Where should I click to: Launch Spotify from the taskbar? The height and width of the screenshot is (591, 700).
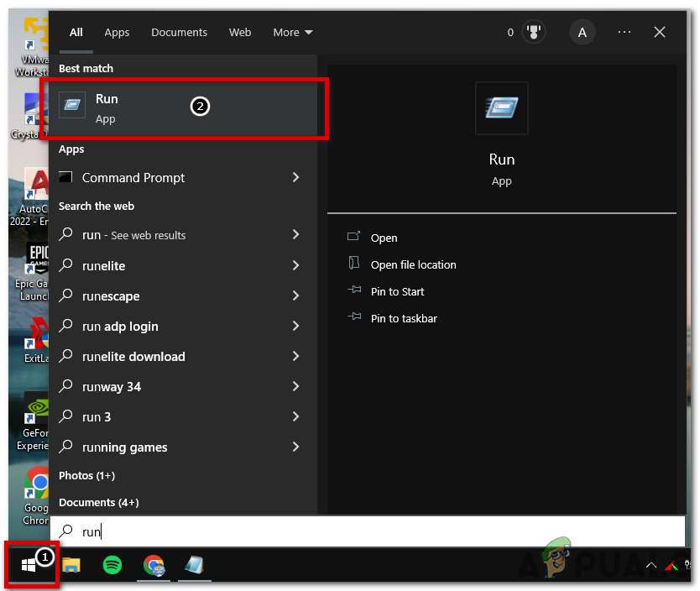click(x=112, y=566)
